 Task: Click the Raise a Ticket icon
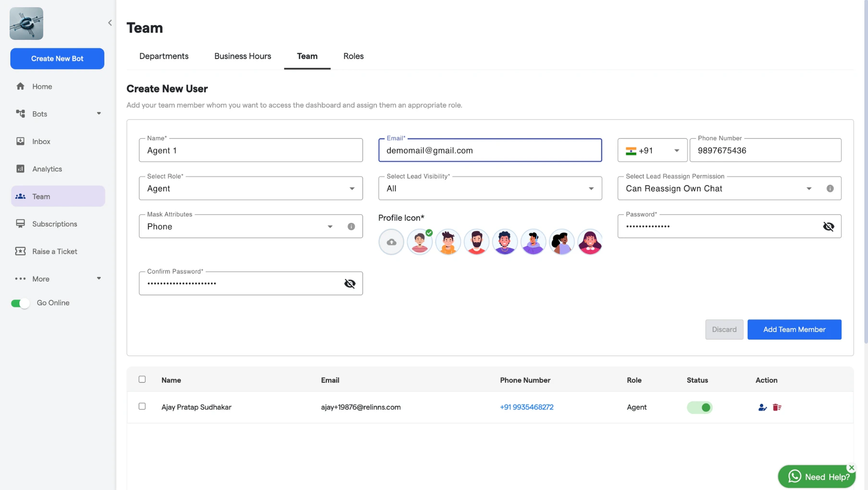point(20,251)
